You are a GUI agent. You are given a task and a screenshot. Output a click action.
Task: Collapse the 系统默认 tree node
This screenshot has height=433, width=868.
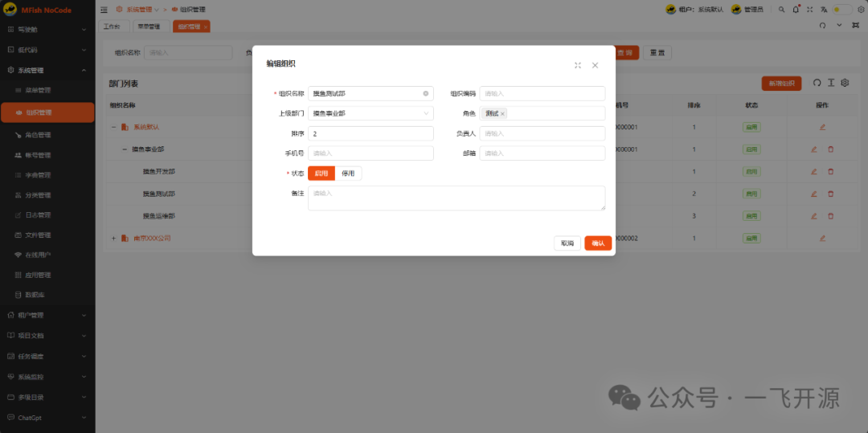tap(113, 127)
